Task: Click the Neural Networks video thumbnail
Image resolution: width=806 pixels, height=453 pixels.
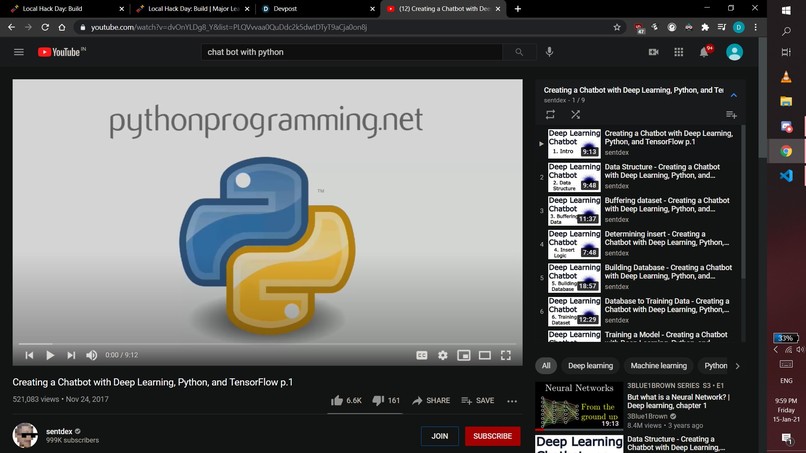Action: tap(579, 406)
